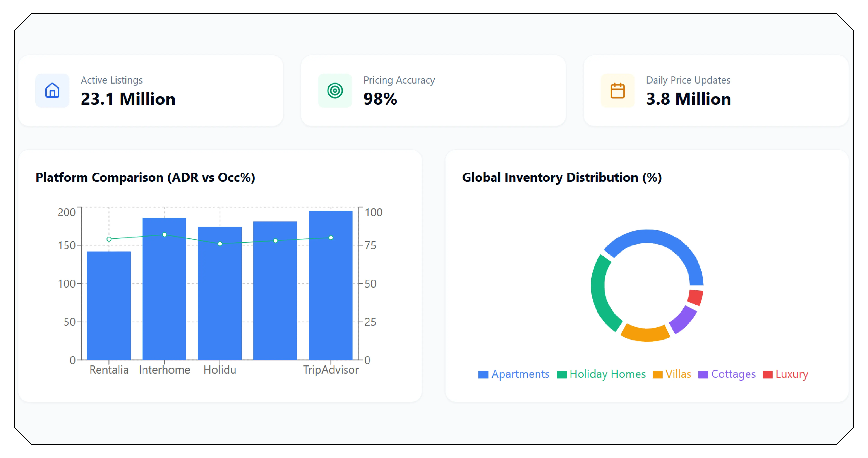
Task: Click the Global Inventory Distribution title
Action: point(562,177)
